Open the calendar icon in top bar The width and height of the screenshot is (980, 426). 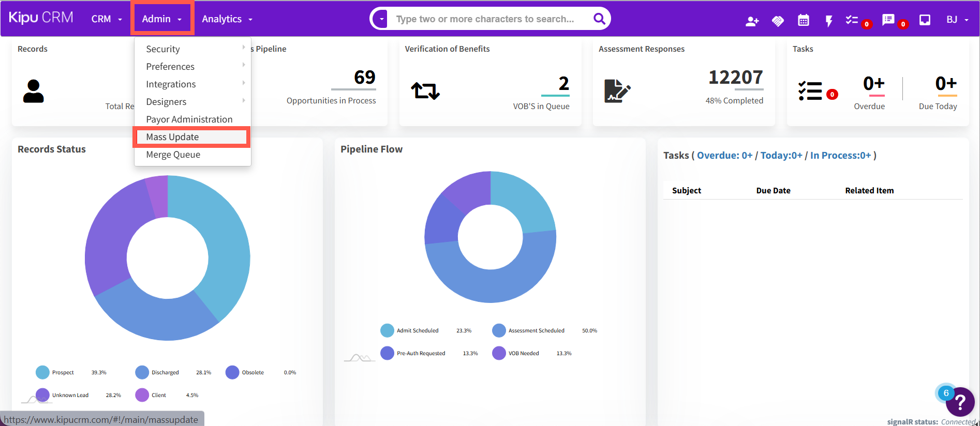803,20
